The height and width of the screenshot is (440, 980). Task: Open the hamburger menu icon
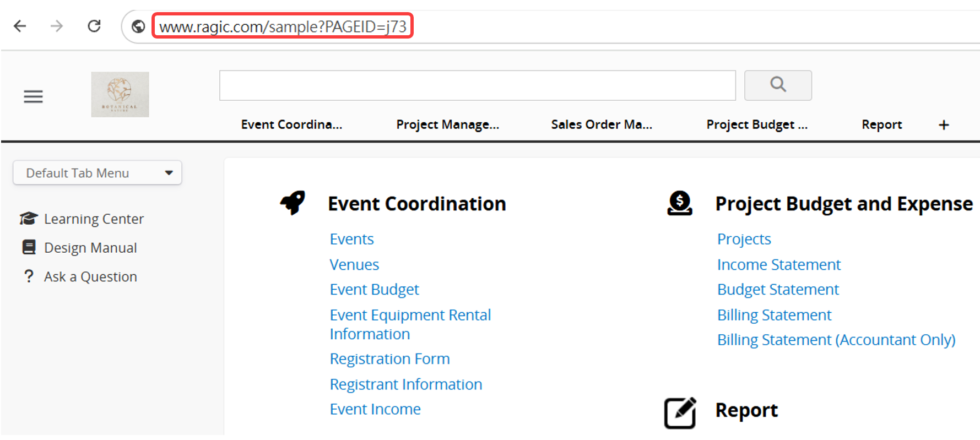pos(33,97)
